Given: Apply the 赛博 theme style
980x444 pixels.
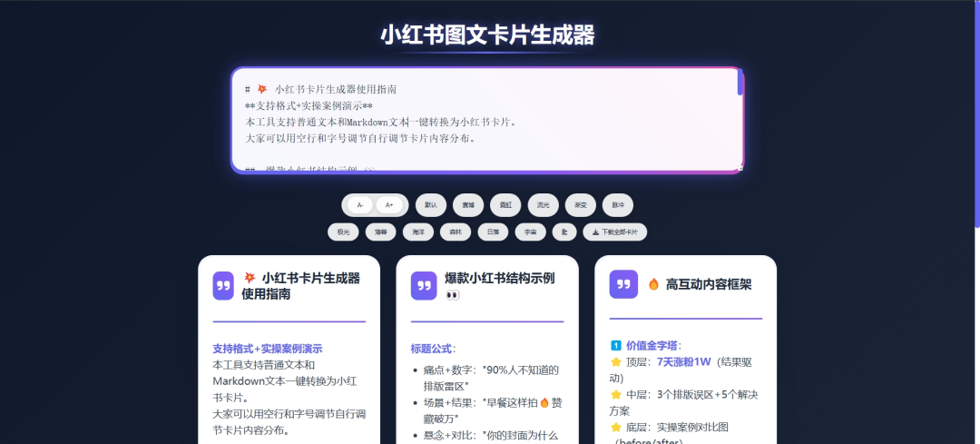Looking at the screenshot, I should [x=468, y=205].
